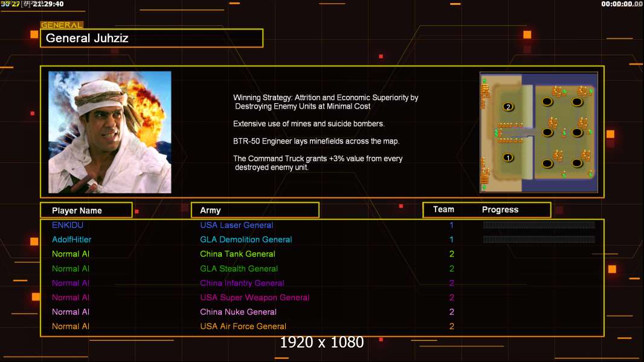
Task: Select GLA Stealth General army text
Action: 239,268
